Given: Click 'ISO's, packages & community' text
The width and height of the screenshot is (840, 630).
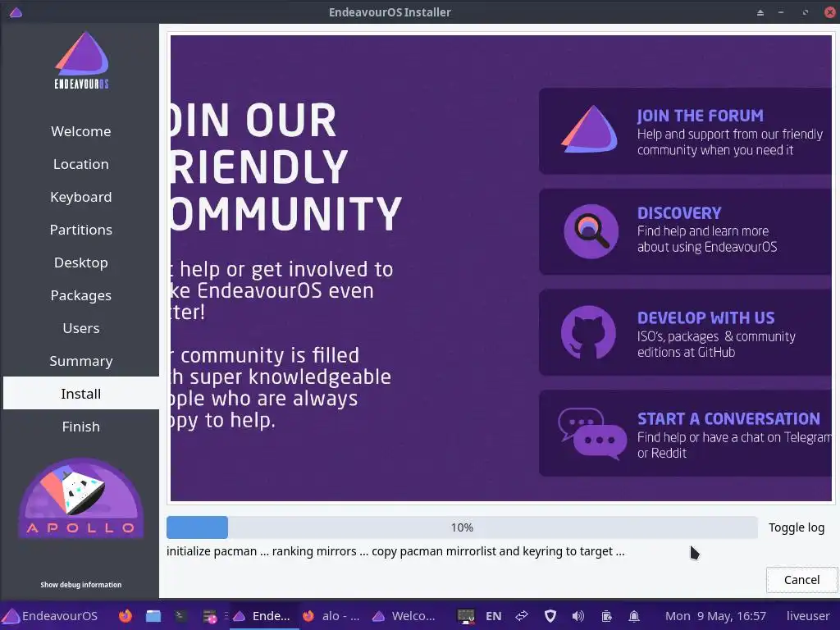Looking at the screenshot, I should (x=716, y=336).
